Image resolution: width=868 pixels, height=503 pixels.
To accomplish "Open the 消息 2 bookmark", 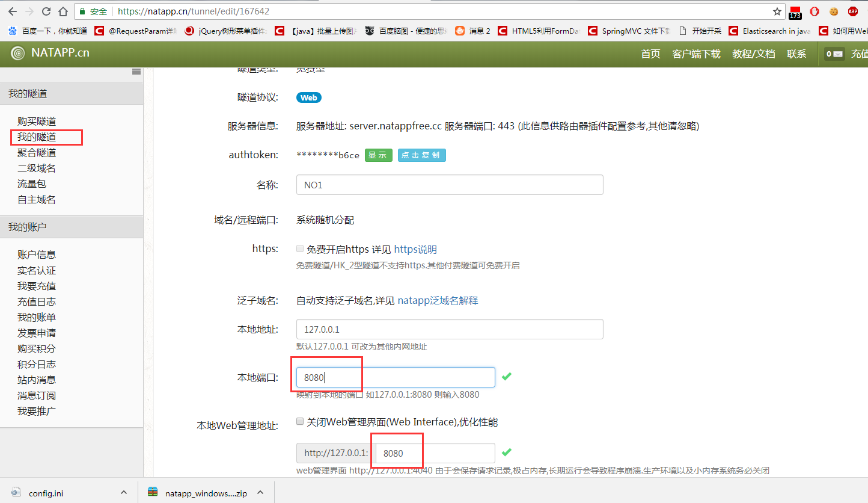I will click(473, 31).
